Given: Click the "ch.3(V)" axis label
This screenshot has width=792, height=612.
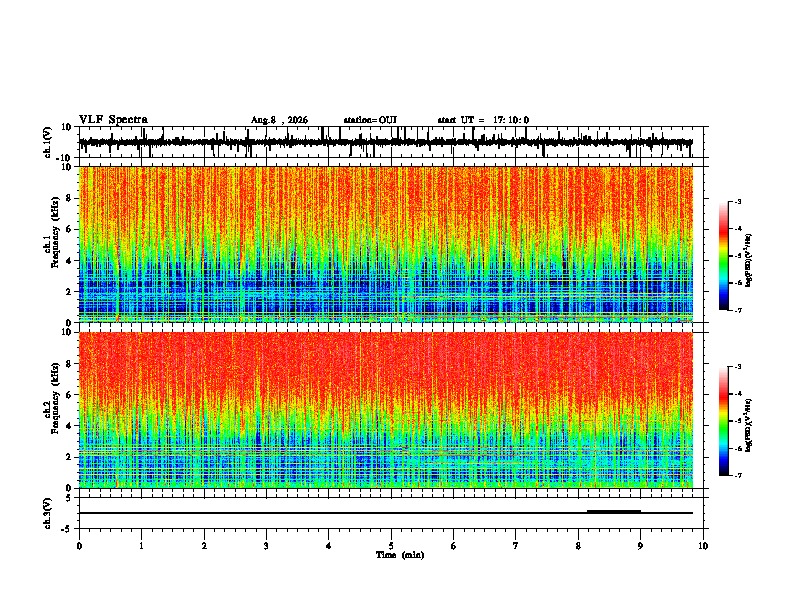Looking at the screenshot, I should tap(47, 514).
